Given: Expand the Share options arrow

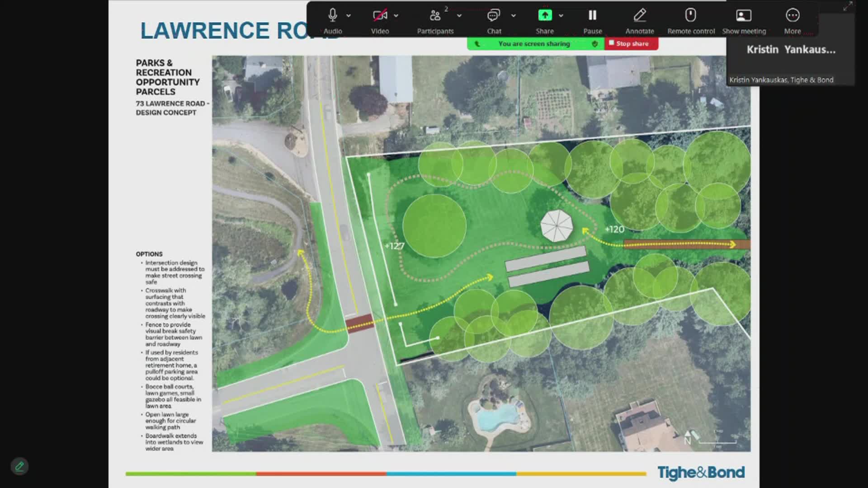Looking at the screenshot, I should click(561, 15).
